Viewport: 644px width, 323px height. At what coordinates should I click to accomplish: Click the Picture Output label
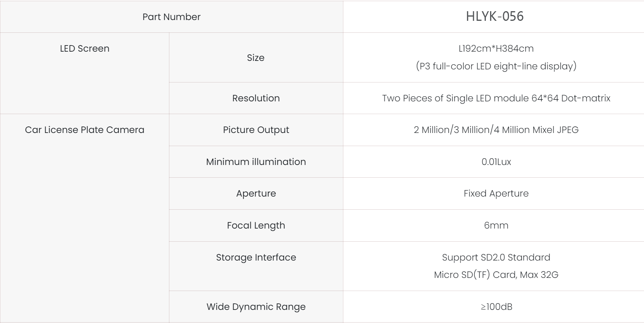tap(256, 130)
